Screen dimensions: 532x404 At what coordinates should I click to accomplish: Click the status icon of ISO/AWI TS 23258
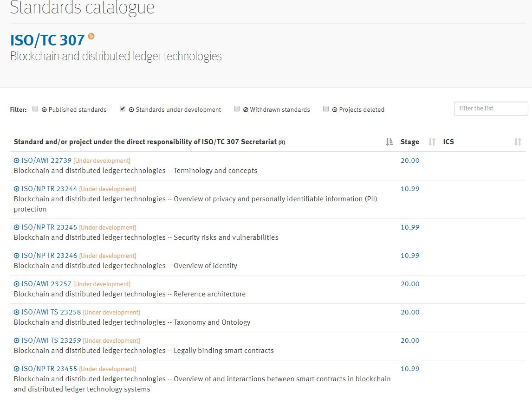coord(17,312)
